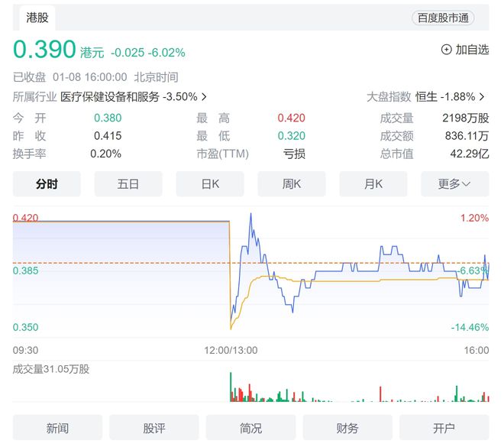
Task: Expand the industry 医疗保健设备和服务 chevron
Action: [x=204, y=96]
